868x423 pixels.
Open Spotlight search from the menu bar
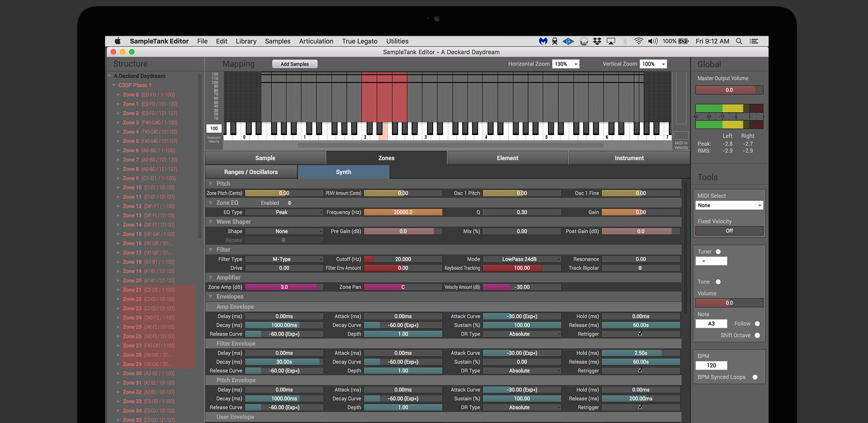(x=739, y=41)
